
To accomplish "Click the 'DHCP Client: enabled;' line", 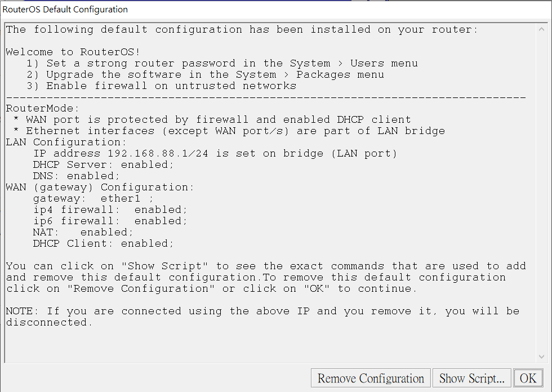I will point(104,243).
